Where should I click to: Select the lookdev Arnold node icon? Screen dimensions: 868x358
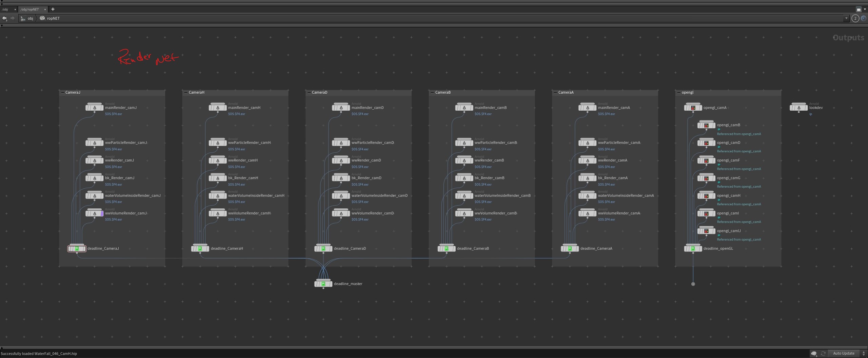pos(799,108)
